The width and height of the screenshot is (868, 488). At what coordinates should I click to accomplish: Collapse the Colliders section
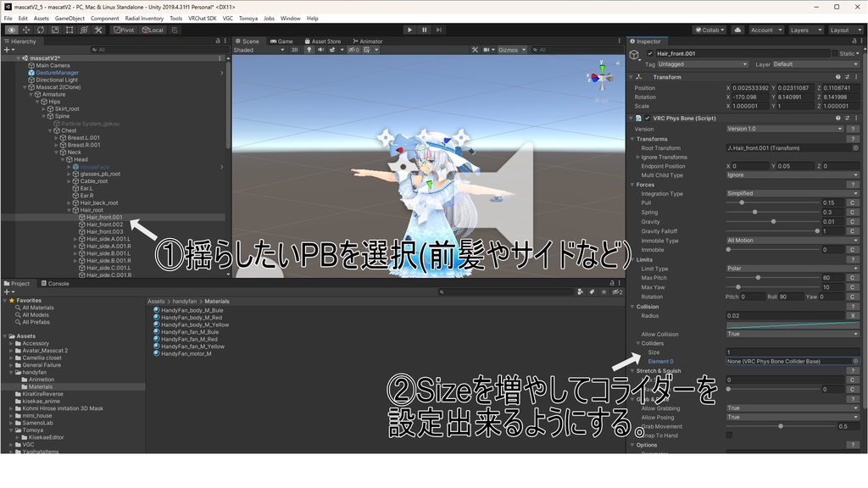coord(637,343)
